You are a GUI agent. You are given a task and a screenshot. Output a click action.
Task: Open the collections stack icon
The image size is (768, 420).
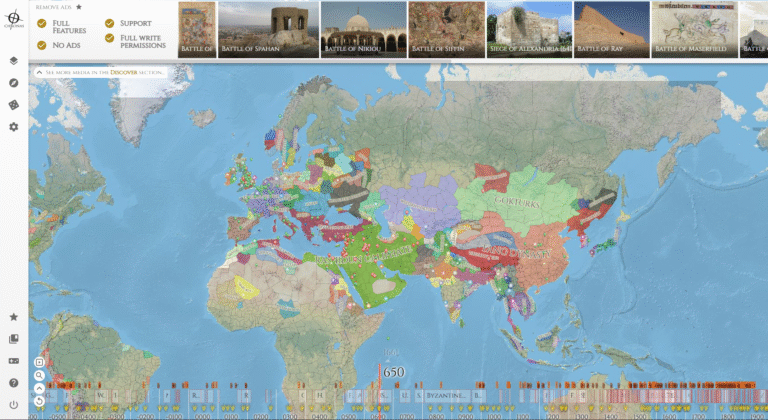(14, 339)
